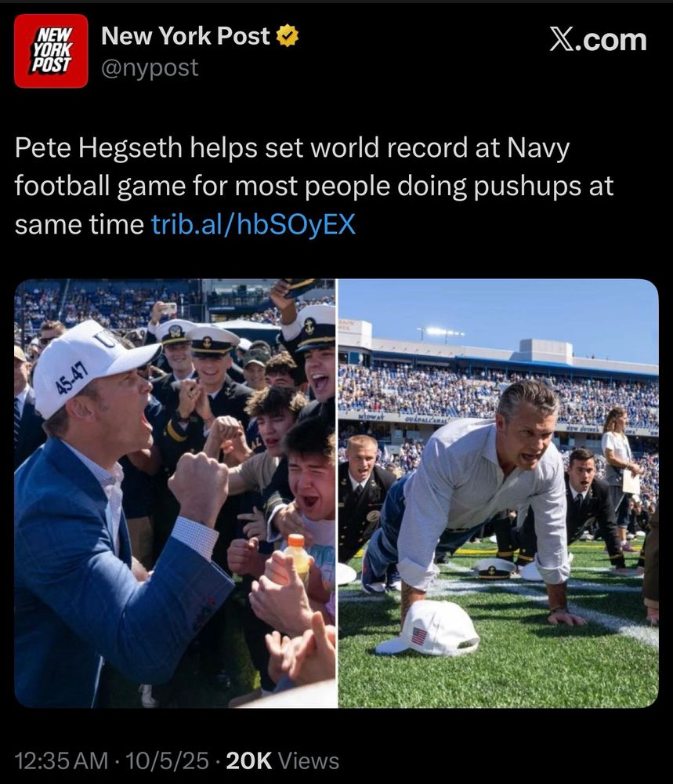Open the trib.al/hbSOyEX link
Image resolution: width=673 pixels, height=784 pixels.
click(x=253, y=224)
